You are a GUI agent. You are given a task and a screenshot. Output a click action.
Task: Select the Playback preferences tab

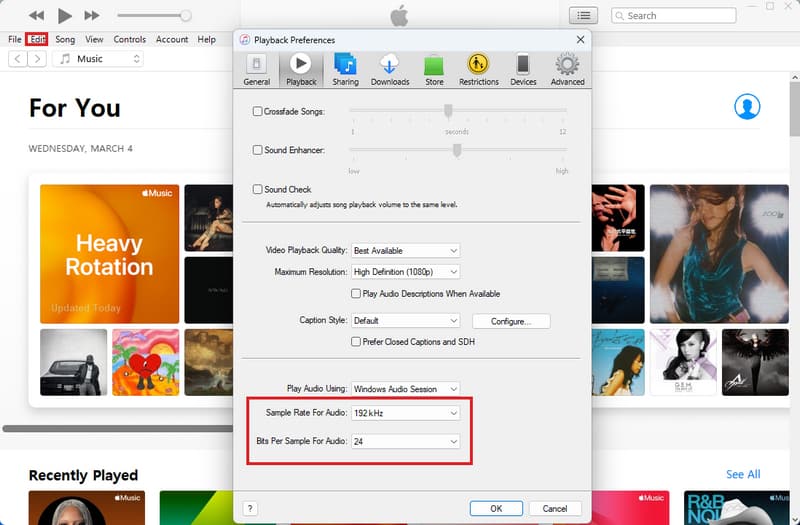[x=301, y=69]
